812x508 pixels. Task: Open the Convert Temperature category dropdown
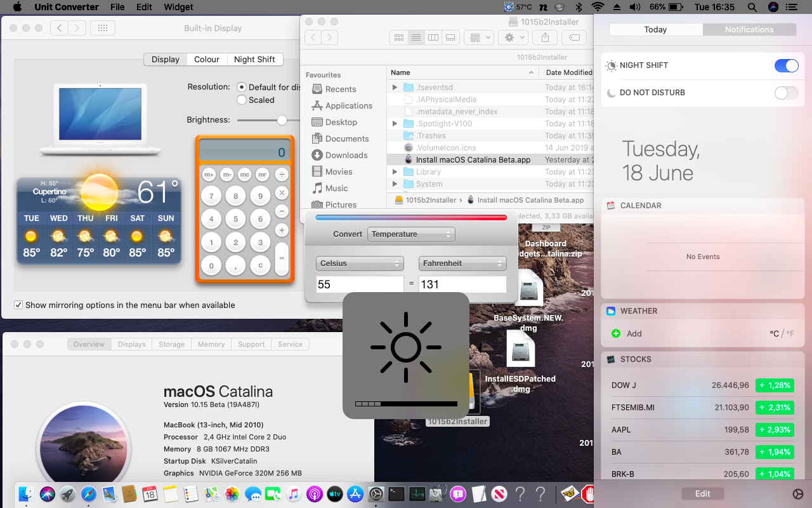click(x=411, y=234)
